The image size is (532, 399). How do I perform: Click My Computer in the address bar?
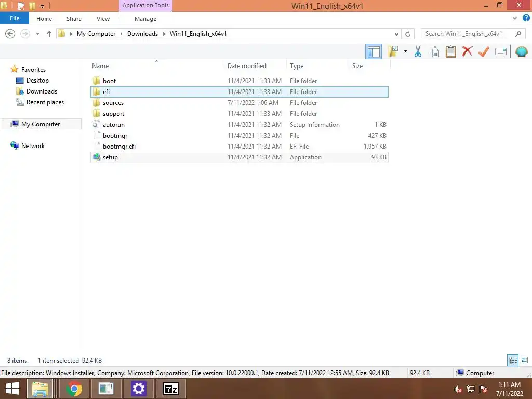click(x=96, y=34)
